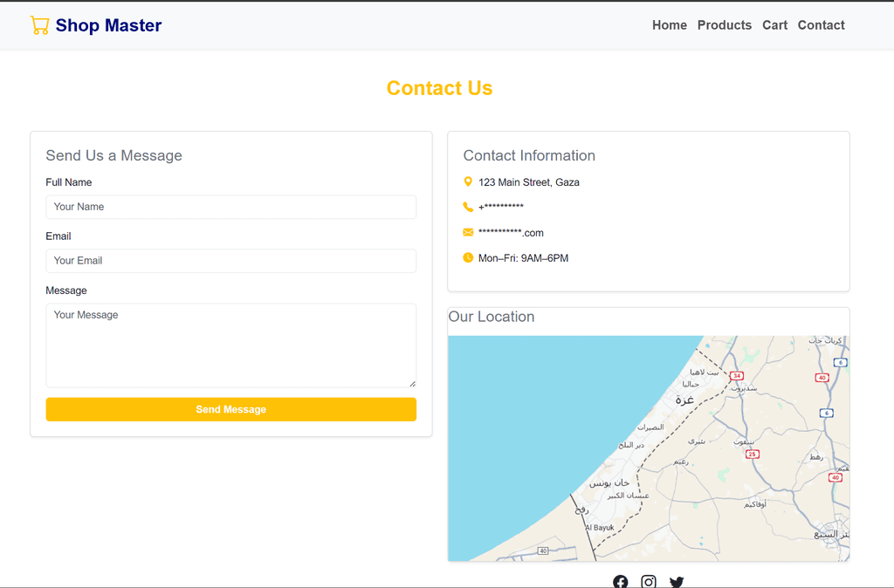
Task: Click the 123 Main Street, Gaza address
Action: [x=528, y=182]
